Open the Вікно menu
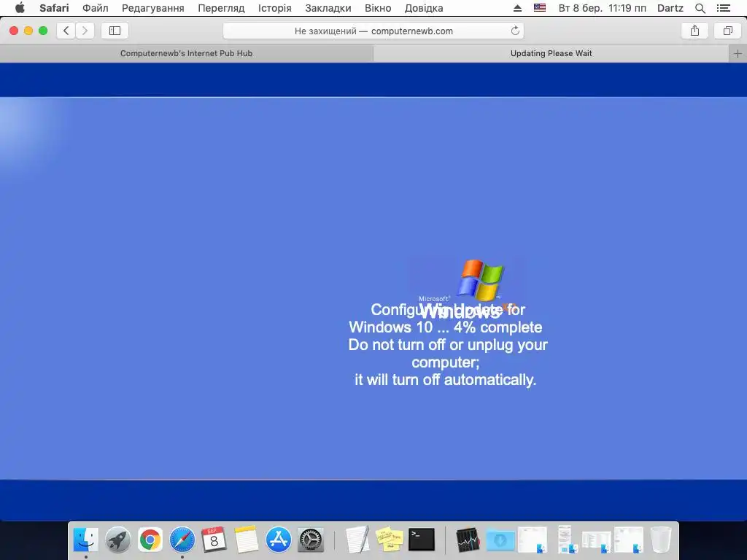Screen dimensions: 747x560 click(378, 8)
